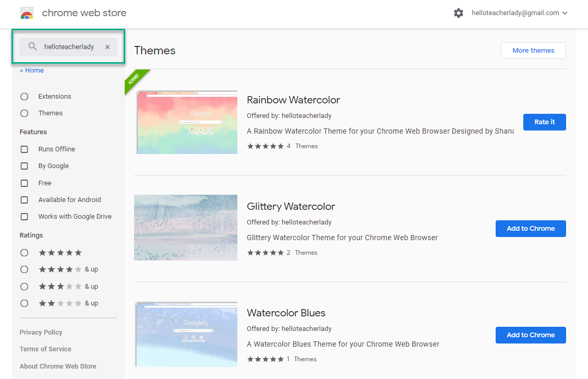Choose the two stars & up rating
This screenshot has height=379, width=588.
pos(25,303)
